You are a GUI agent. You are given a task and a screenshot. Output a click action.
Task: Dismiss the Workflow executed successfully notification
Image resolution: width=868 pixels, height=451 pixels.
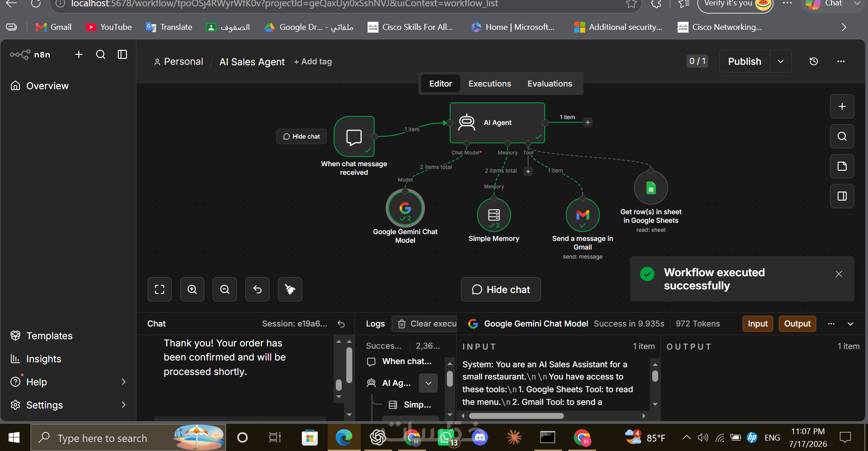click(x=839, y=274)
